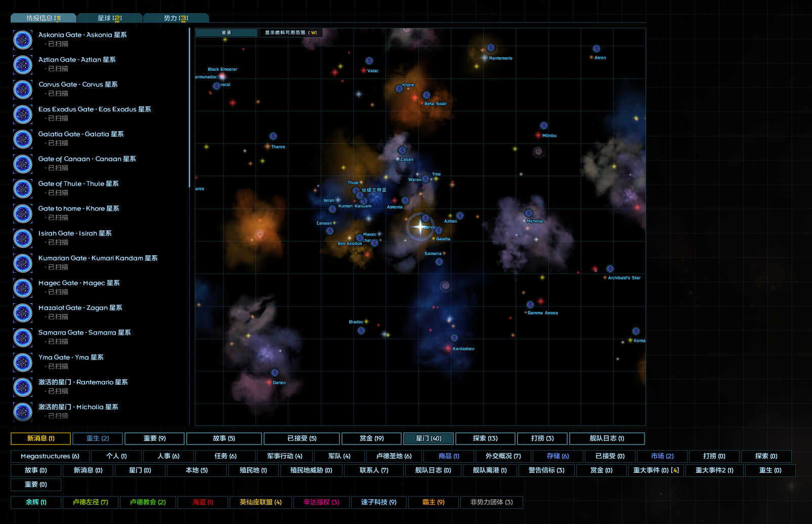
Task: Click the gate marker near Archibald's Star
Action: [610, 269]
